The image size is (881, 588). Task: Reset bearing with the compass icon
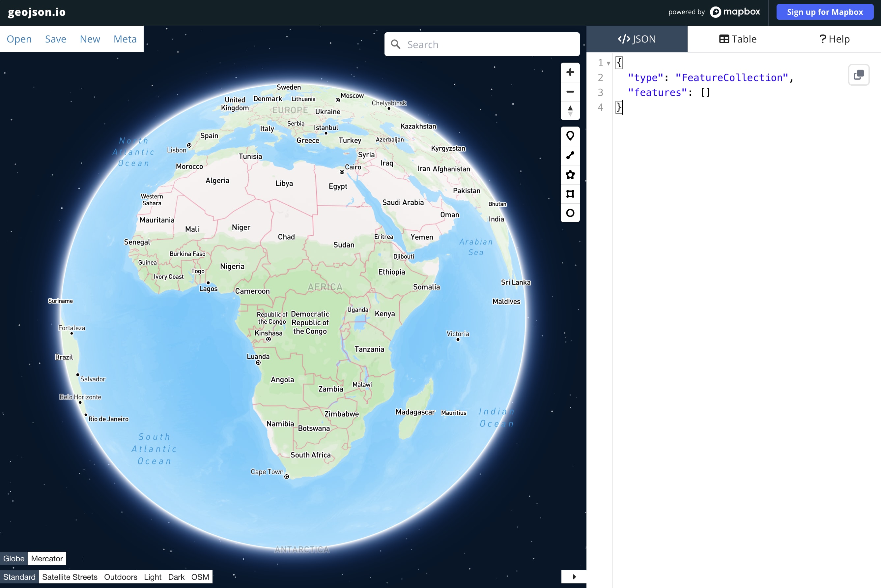pyautogui.click(x=570, y=111)
